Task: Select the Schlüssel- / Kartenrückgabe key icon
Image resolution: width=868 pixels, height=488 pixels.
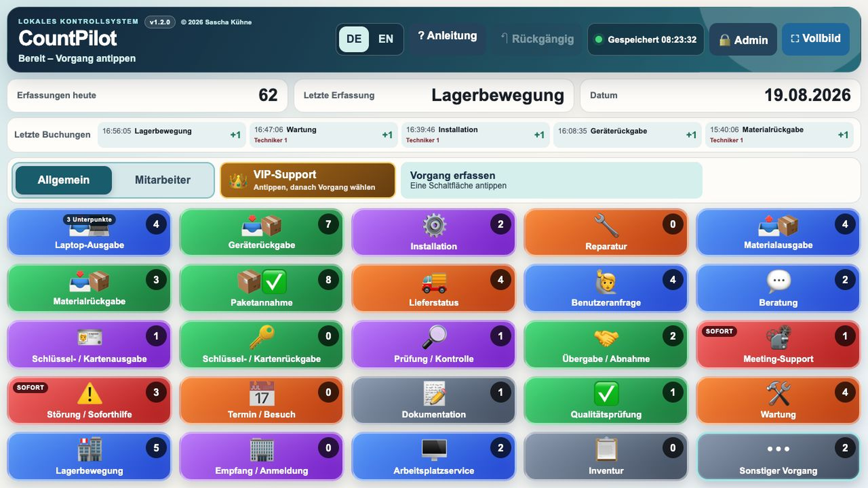Action: (261, 337)
